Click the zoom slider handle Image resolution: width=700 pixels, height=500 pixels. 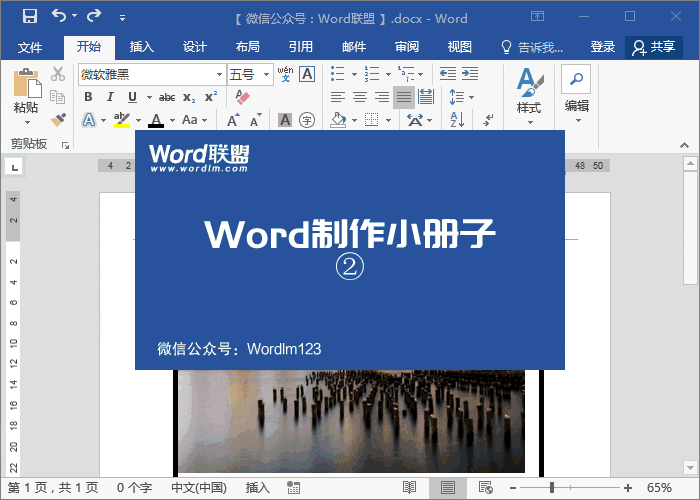point(552,488)
